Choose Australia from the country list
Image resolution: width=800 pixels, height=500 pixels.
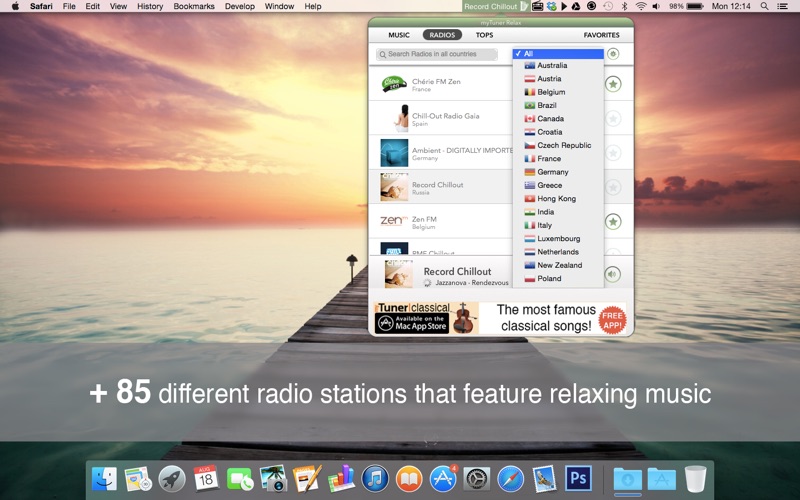[x=558, y=65]
